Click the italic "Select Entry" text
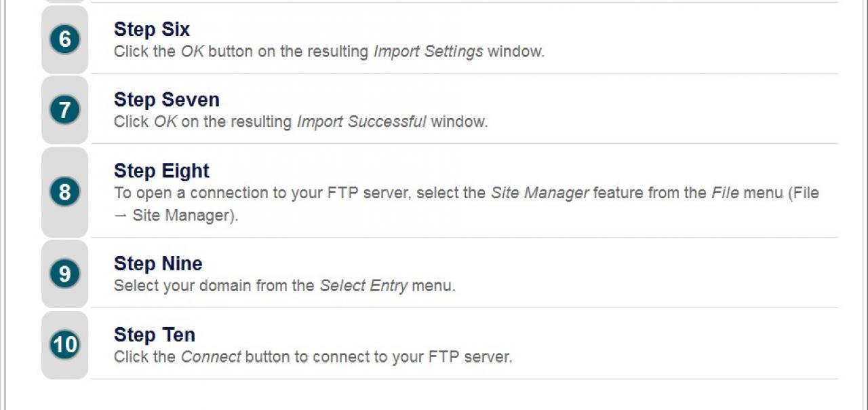Screen dimensions: 868x410 [363, 286]
